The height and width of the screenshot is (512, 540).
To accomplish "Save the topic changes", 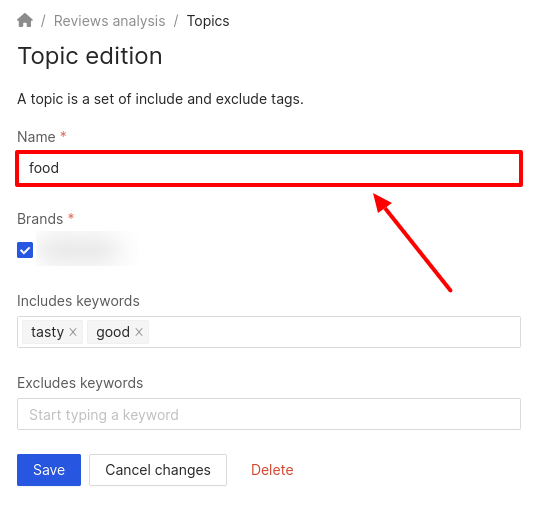I will click(49, 470).
